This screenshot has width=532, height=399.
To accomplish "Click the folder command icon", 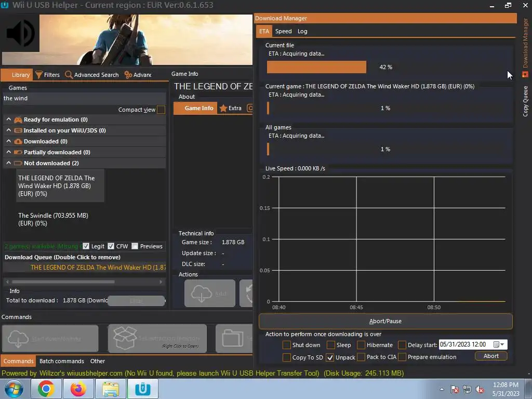I will 233,338.
